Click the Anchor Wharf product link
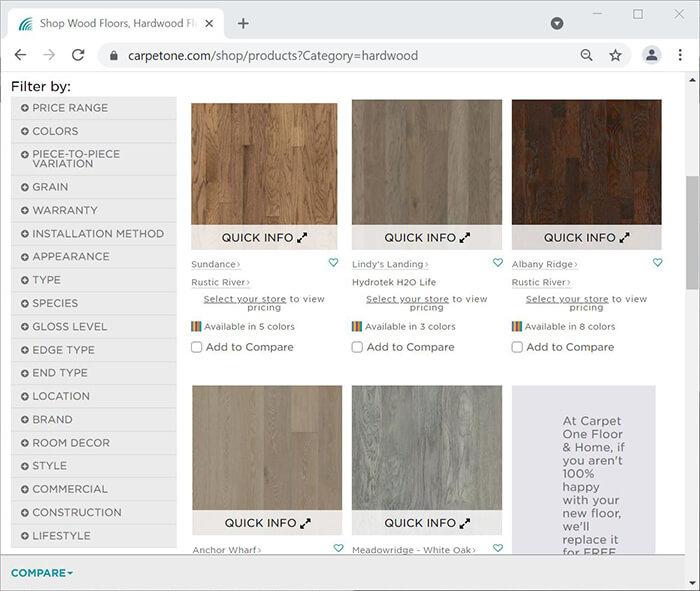This screenshot has height=591, width=700. tap(226, 550)
